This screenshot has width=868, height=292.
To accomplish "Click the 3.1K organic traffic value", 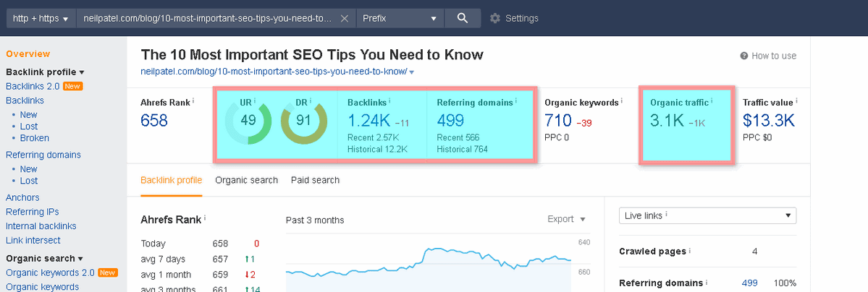I will point(667,120).
